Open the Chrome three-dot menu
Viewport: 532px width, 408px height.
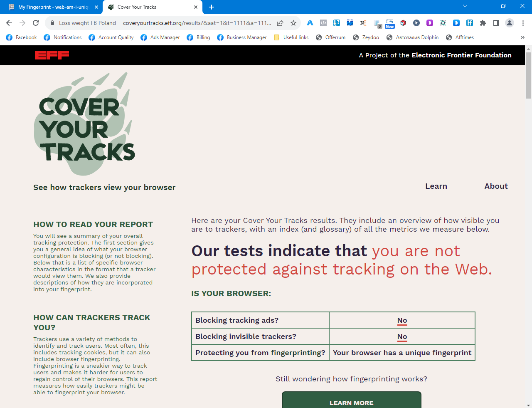(523, 23)
